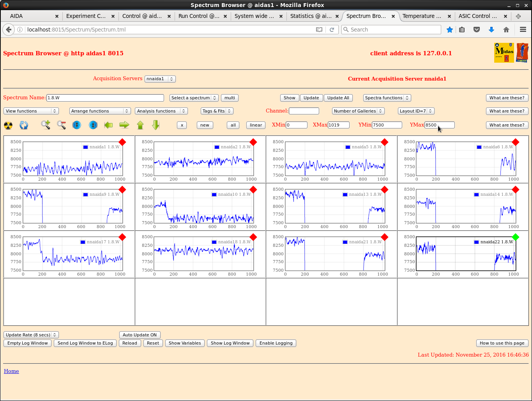Click the radiation hazard icon in the toolbar
The image size is (532, 401).
(x=8, y=125)
